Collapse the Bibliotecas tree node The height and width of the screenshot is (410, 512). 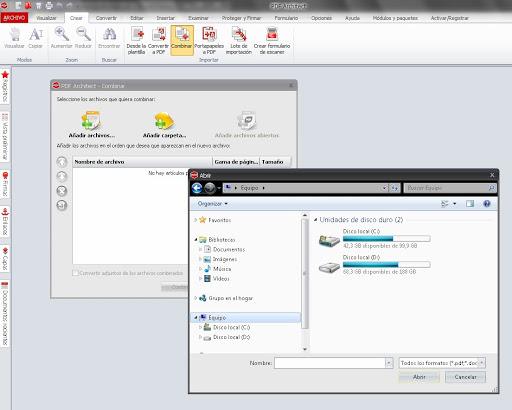point(196,240)
